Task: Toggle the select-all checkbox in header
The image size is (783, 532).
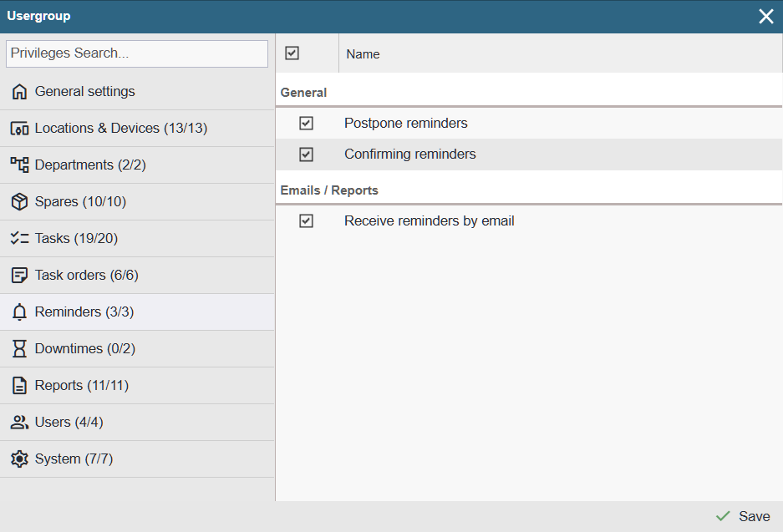Action: click(292, 53)
